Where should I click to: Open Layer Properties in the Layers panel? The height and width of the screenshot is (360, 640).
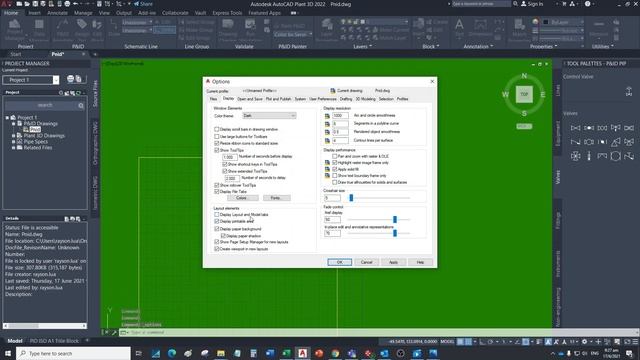pos(327,29)
